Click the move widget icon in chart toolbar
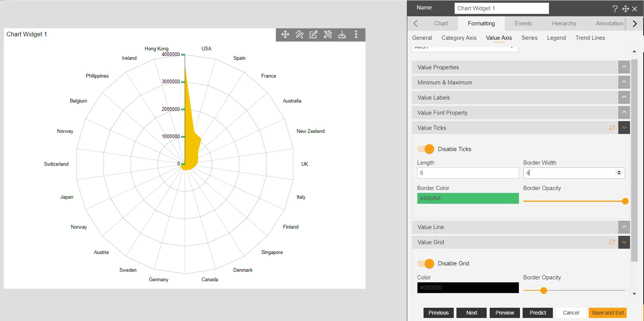 pos(285,34)
